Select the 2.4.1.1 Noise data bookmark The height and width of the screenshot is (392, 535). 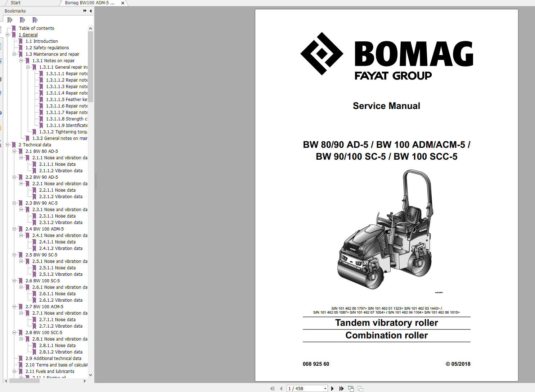coord(57,242)
